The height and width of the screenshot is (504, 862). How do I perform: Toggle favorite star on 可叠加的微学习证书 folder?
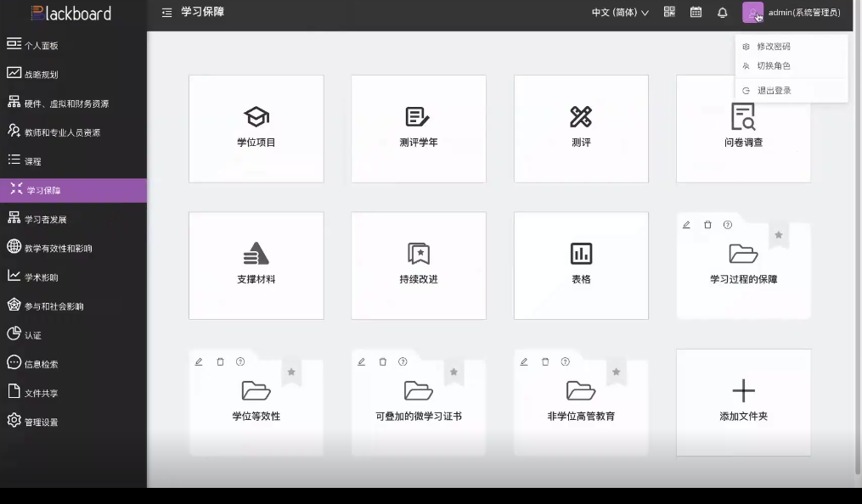(x=454, y=372)
